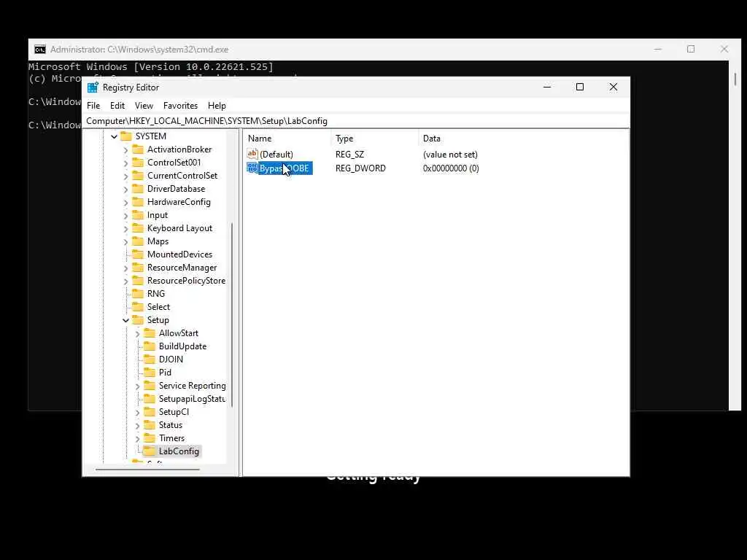Image resolution: width=747 pixels, height=560 pixels.
Task: Open the File menu in Registry Editor
Action: [x=93, y=106]
